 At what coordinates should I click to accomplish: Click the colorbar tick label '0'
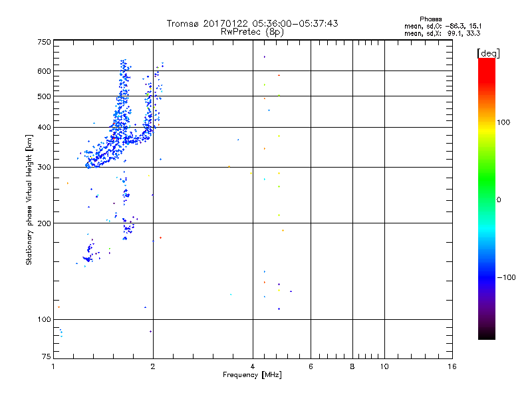coord(498,200)
